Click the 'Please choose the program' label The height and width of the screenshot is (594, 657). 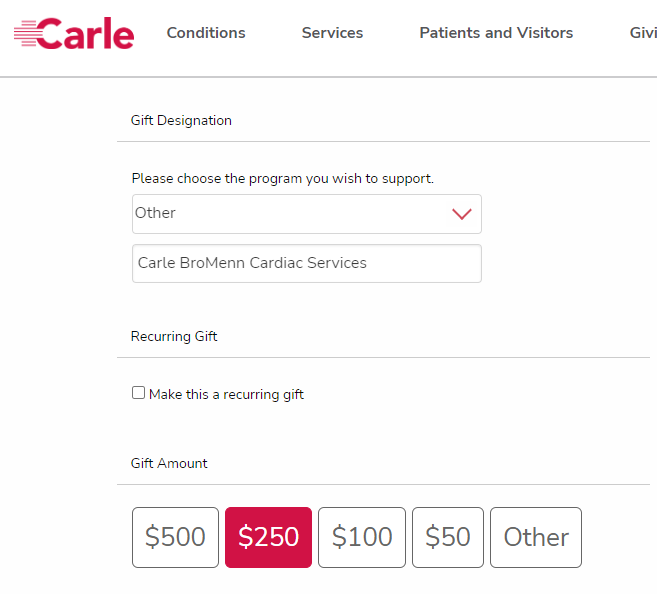[x=283, y=179]
